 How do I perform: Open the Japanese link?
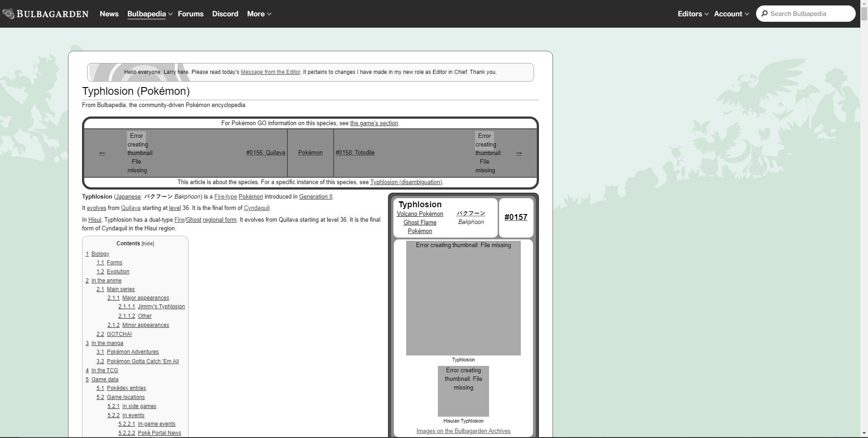128,197
